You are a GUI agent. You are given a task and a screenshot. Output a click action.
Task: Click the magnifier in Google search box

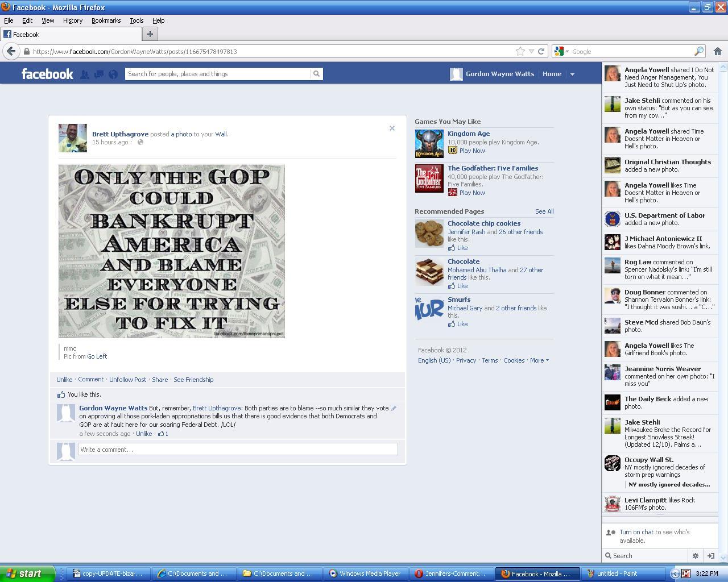pyautogui.click(x=698, y=51)
